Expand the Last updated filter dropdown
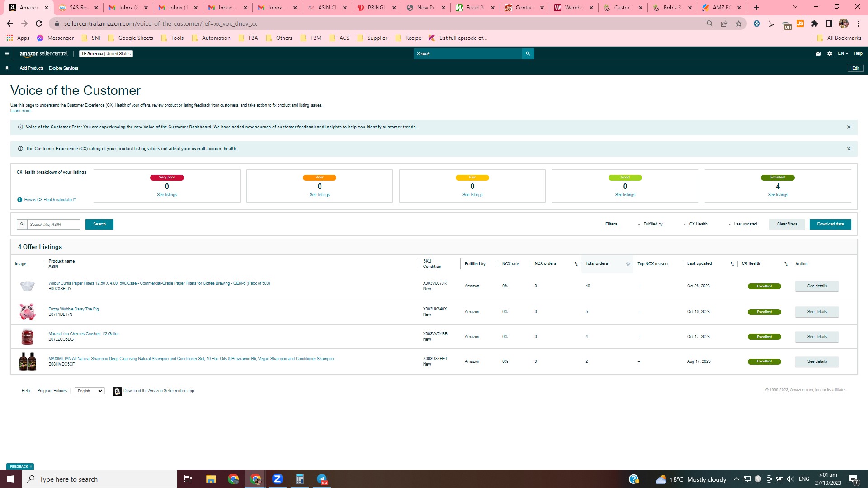 (x=742, y=224)
